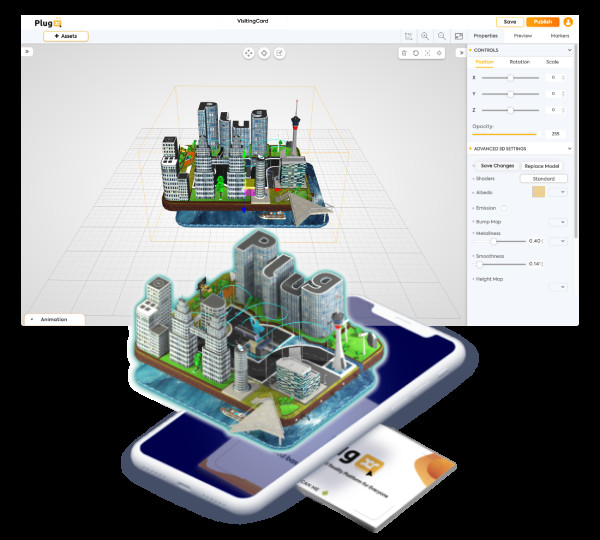Open the Markers tab
The width and height of the screenshot is (600, 540).
tap(560, 35)
